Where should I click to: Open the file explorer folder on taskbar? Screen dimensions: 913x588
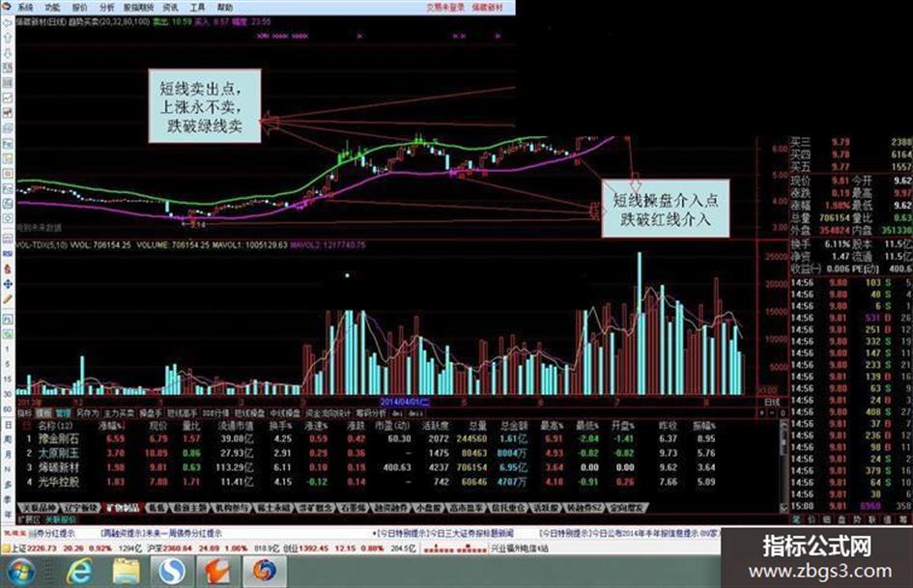point(126,572)
